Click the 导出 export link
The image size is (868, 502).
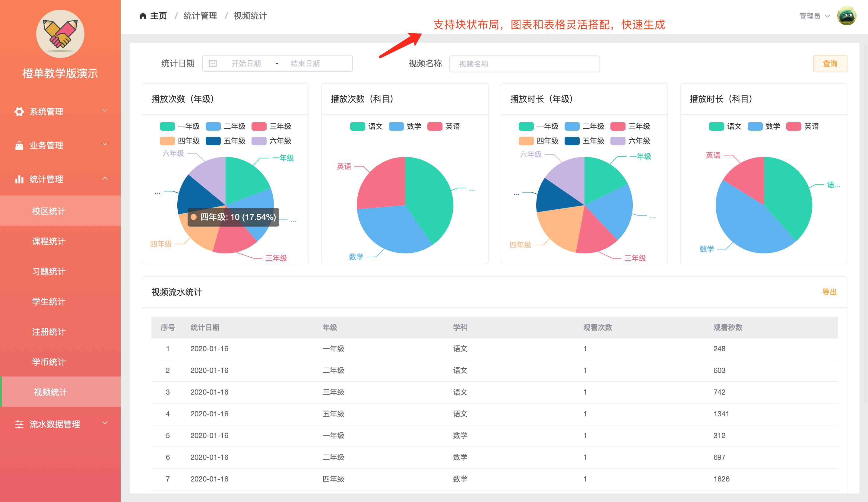[x=829, y=292]
